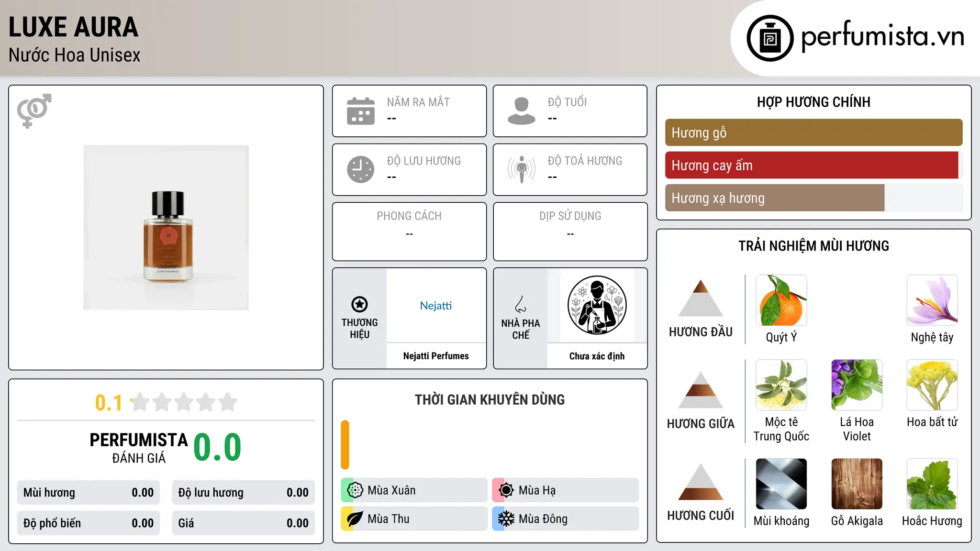Click the perfumer illustration icon
980x551 pixels.
coord(597,305)
